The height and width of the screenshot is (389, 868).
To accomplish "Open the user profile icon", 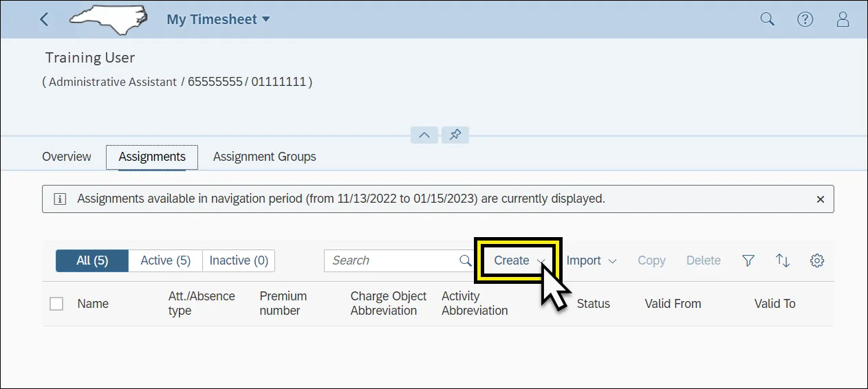I will [x=843, y=19].
